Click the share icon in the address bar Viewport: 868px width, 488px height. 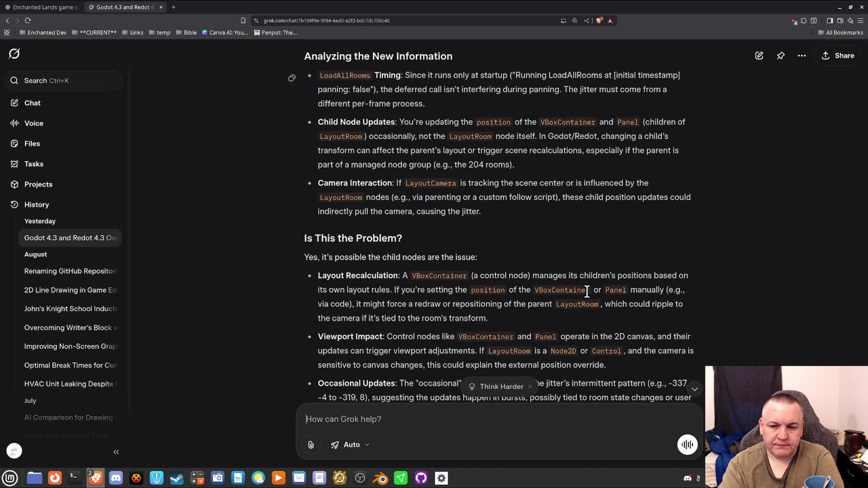pyautogui.click(x=587, y=20)
